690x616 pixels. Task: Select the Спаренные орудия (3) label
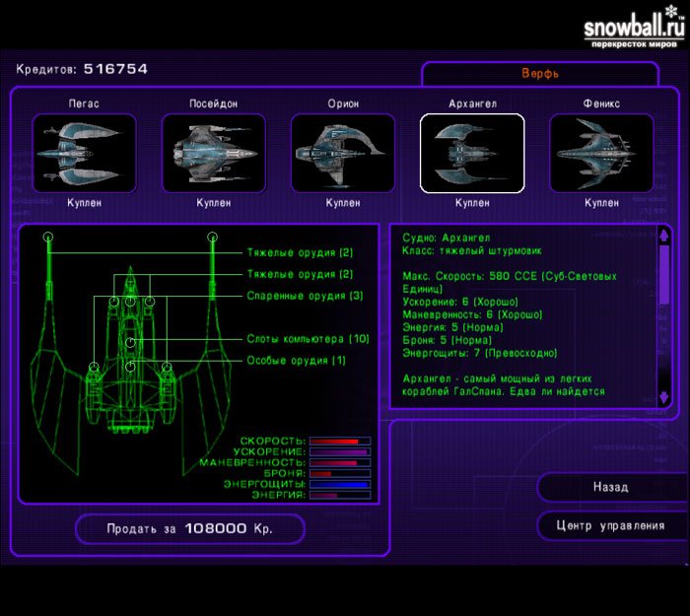click(305, 296)
